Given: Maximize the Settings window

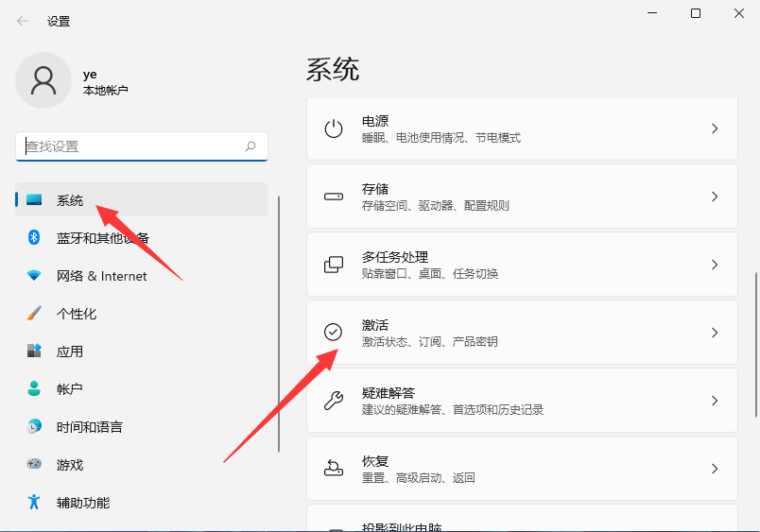Looking at the screenshot, I should [696, 13].
